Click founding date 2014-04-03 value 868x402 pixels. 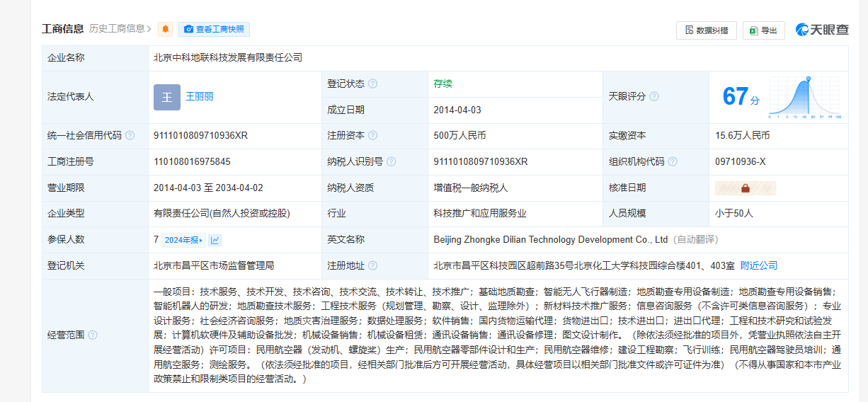click(457, 110)
